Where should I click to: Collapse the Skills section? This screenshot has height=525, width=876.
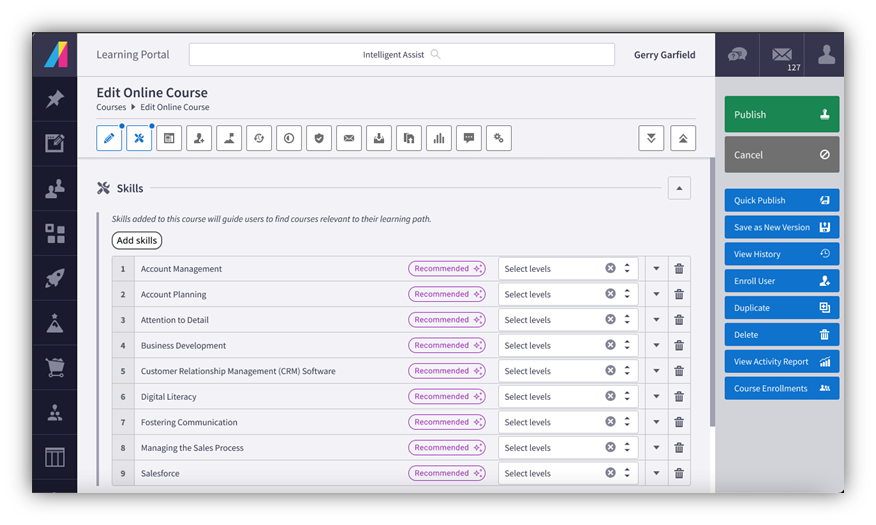[679, 188]
